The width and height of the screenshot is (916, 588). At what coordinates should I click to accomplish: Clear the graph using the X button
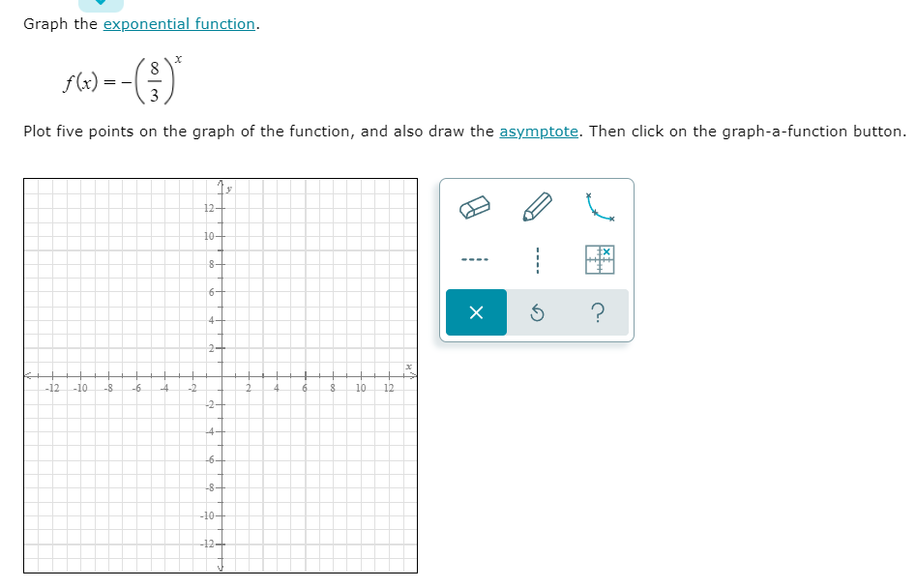475,311
